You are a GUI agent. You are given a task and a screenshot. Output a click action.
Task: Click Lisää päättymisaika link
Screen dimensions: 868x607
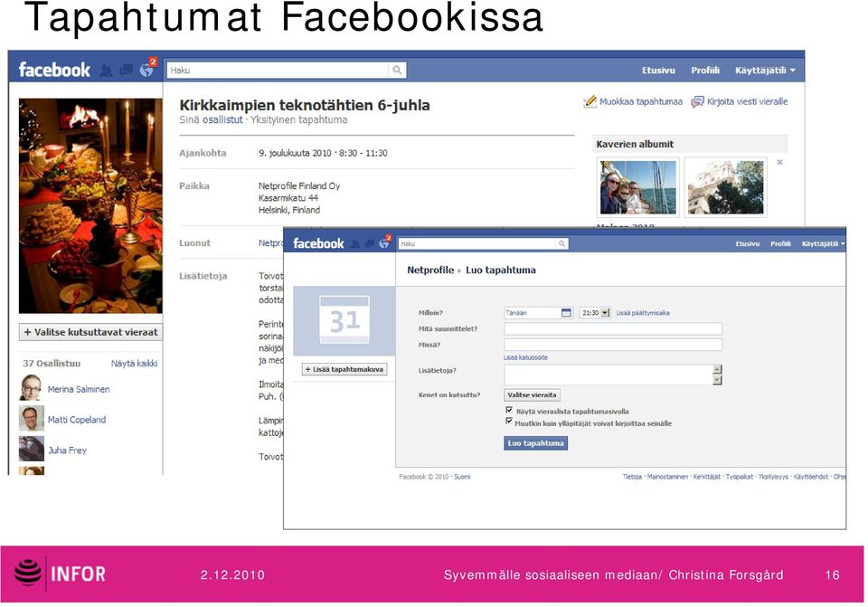tap(643, 313)
